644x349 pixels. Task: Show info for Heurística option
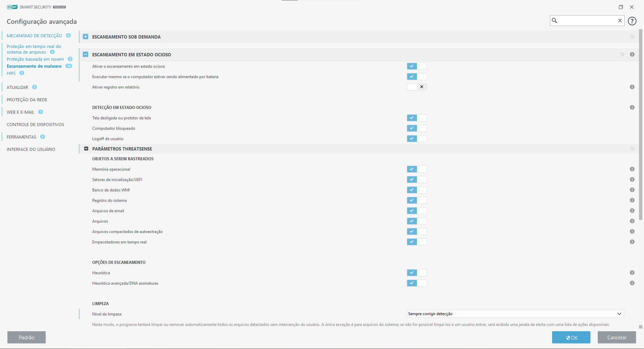pyautogui.click(x=632, y=273)
